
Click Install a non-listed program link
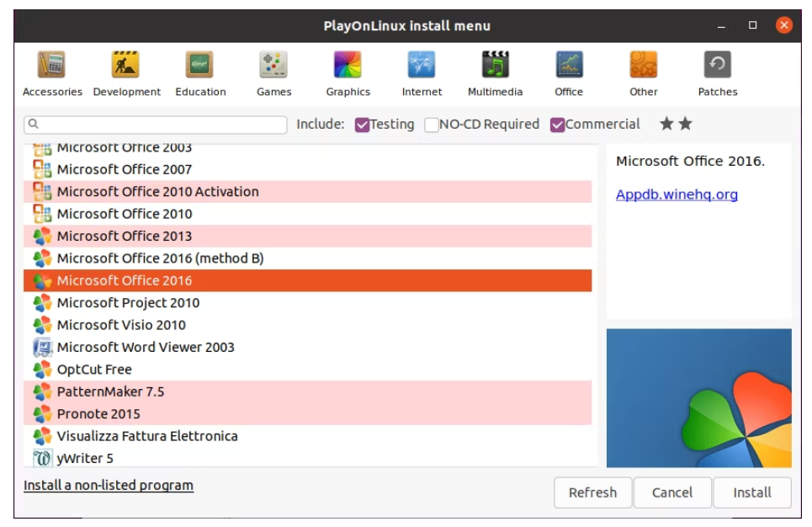tap(109, 486)
